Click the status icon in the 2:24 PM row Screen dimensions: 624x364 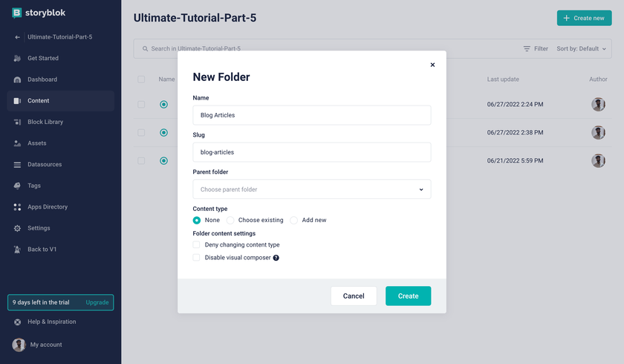163,104
